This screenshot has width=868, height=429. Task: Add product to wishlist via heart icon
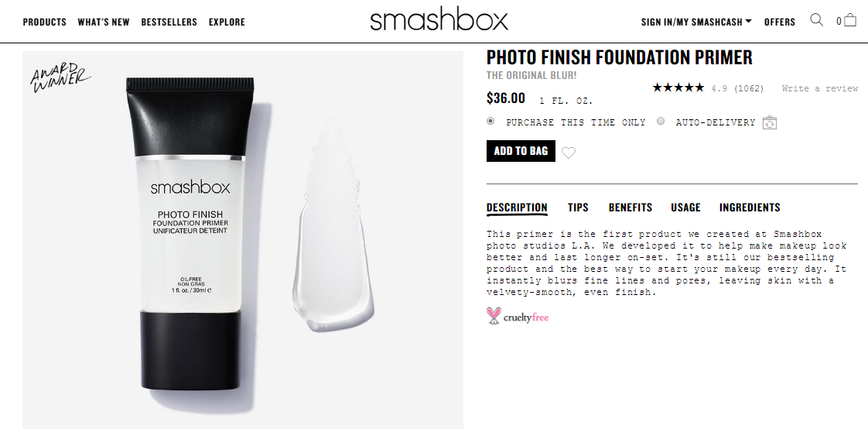click(569, 153)
